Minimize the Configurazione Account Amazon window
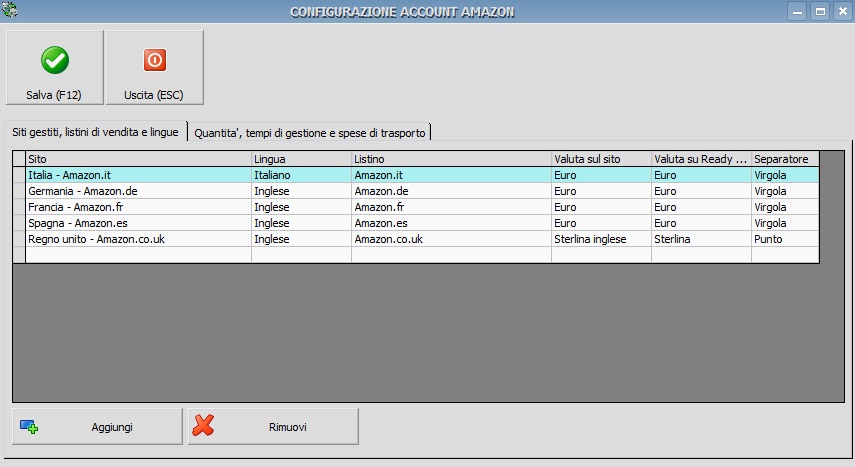The height and width of the screenshot is (467, 855). [x=797, y=11]
